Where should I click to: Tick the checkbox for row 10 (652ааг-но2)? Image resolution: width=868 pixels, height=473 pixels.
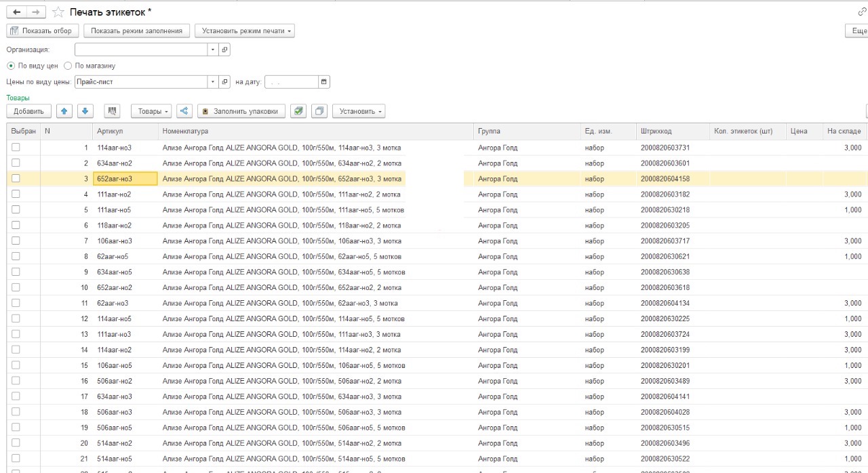[16, 287]
